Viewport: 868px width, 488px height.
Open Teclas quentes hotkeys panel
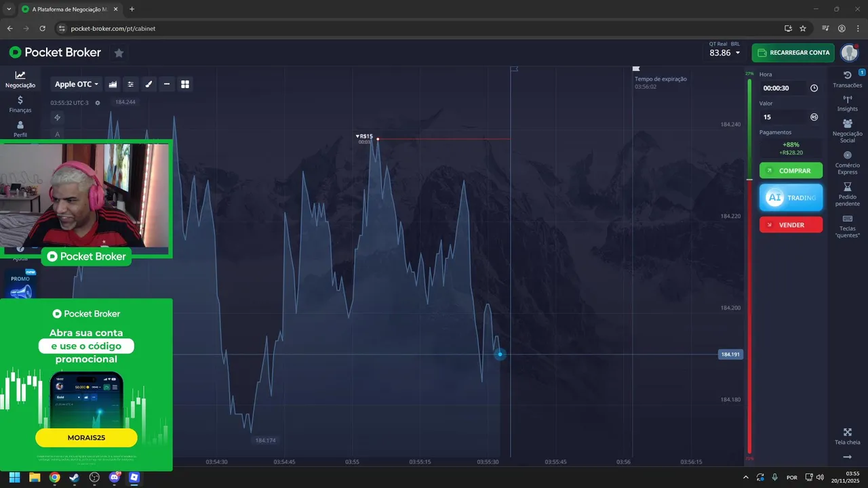(x=847, y=226)
